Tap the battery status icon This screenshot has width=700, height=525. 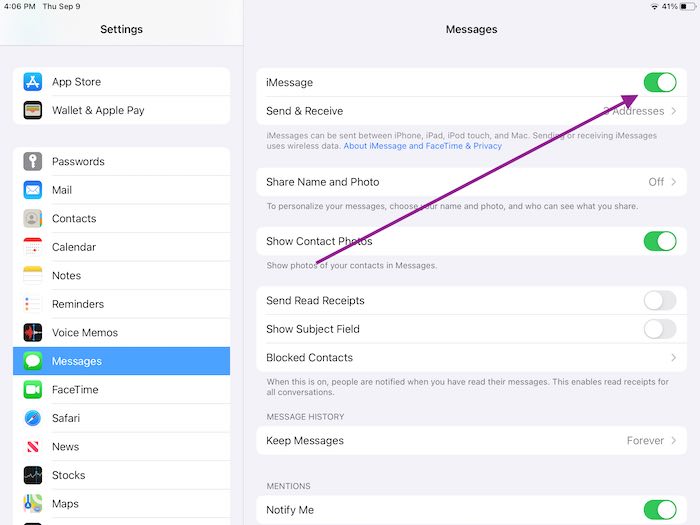[688, 6]
